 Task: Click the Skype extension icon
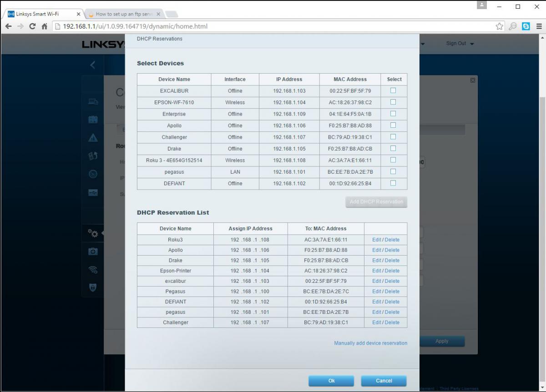[526, 26]
